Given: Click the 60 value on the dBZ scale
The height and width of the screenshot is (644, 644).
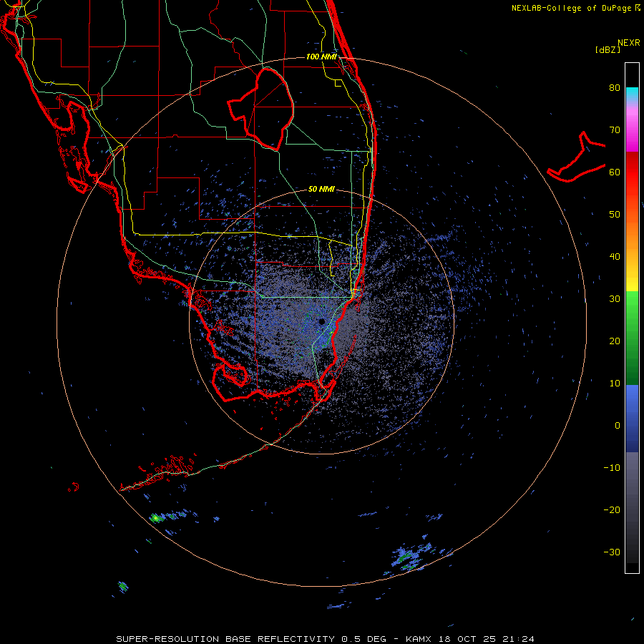Looking at the screenshot, I should pos(615,172).
